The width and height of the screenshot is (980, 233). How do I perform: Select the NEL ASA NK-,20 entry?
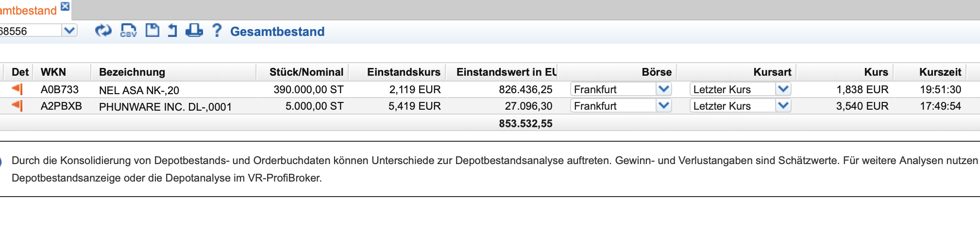[139, 90]
